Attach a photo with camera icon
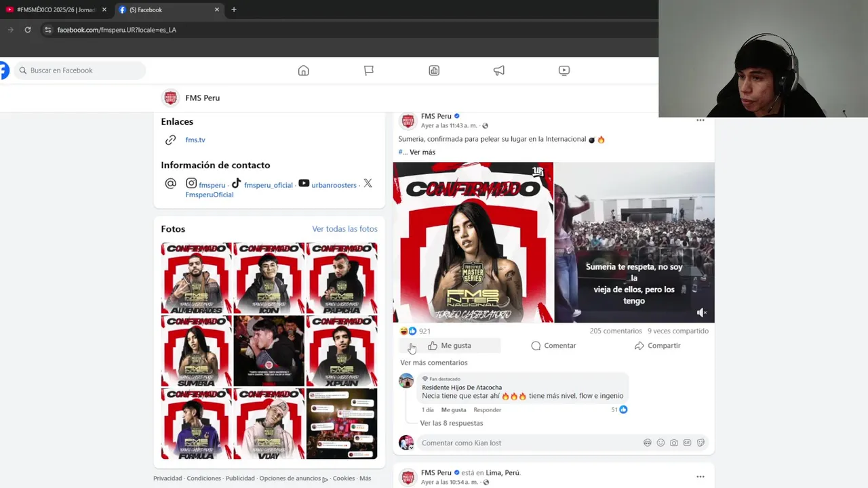 tap(674, 443)
